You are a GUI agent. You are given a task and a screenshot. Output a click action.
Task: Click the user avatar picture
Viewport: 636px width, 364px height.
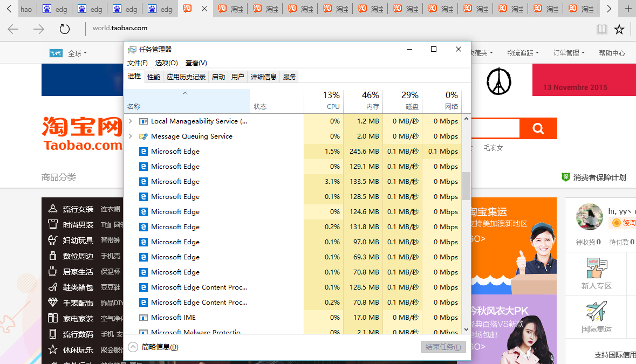click(x=590, y=217)
